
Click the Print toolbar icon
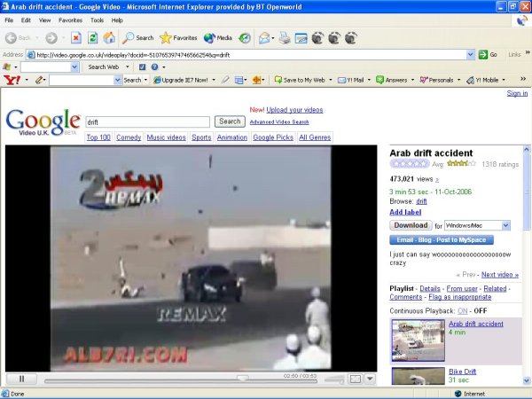pos(285,38)
